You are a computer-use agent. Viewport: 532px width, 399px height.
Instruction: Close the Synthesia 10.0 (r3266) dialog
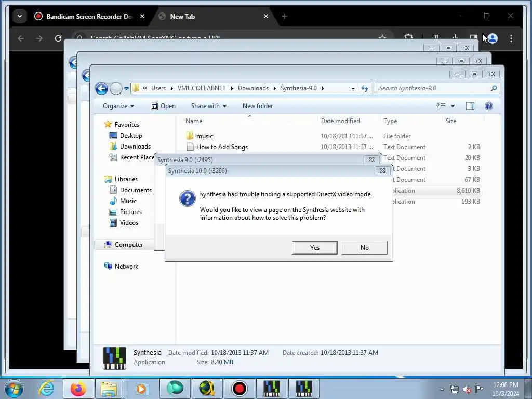(382, 170)
